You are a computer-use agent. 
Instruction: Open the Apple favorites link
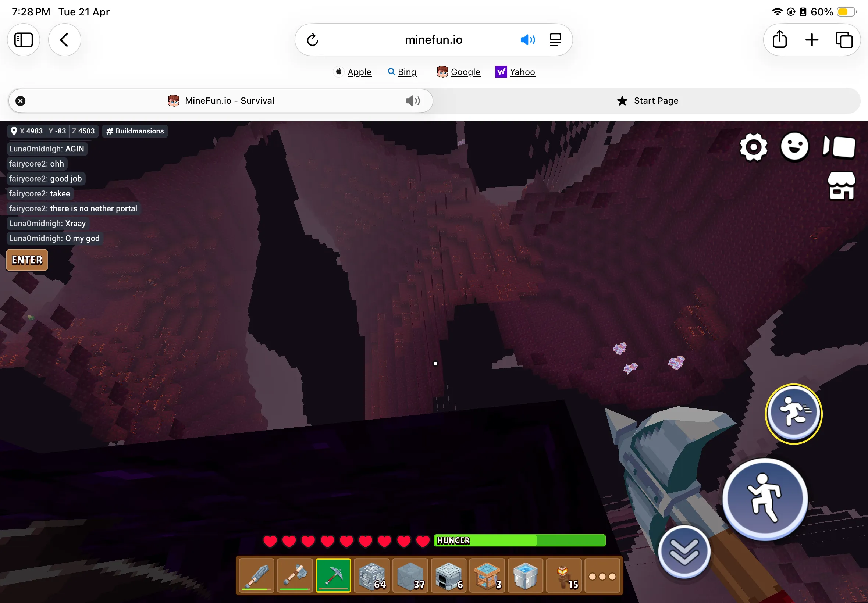pyautogui.click(x=353, y=72)
